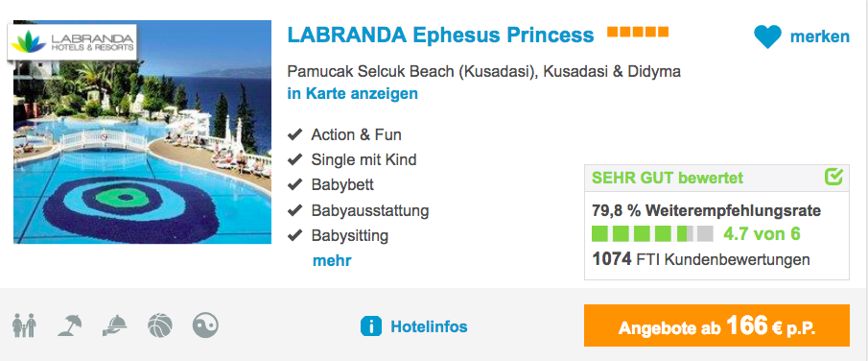
Task: Click the beach umbrella amenity icon
Action: pyautogui.click(x=70, y=325)
